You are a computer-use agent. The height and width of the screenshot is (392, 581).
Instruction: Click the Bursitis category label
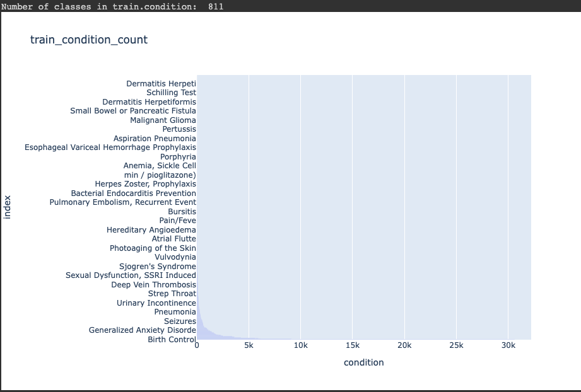coord(182,212)
